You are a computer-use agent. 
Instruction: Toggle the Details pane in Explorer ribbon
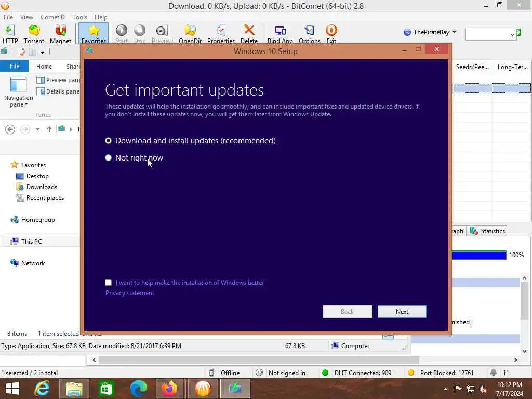(58, 91)
